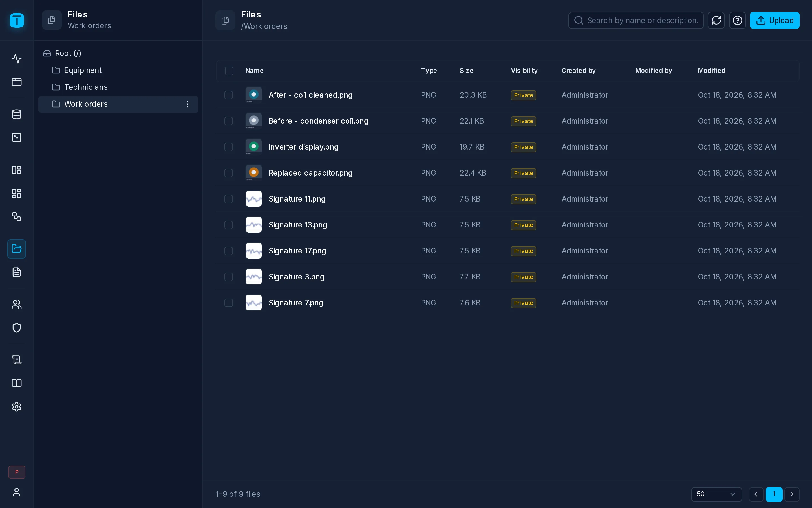Click the search by name field
Screen dimensions: 812x508
click(636, 21)
